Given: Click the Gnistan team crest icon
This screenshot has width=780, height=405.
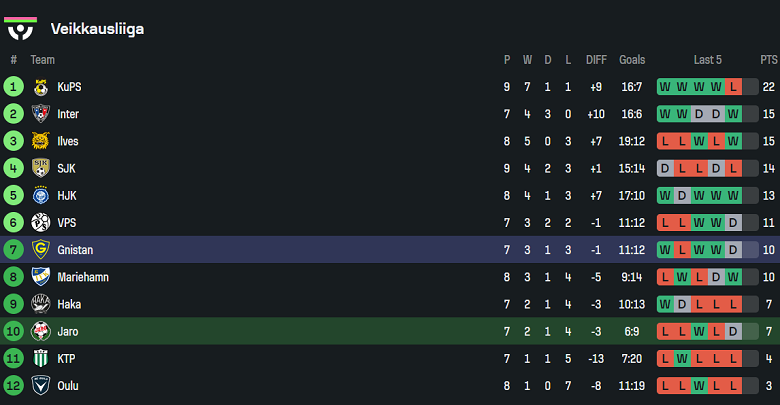Looking at the screenshot, I should (41, 250).
